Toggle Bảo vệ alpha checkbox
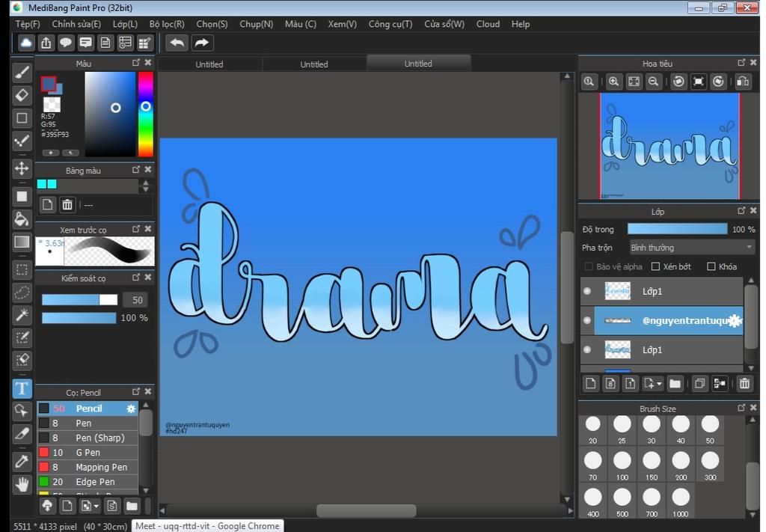The width and height of the screenshot is (766, 532). [589, 266]
